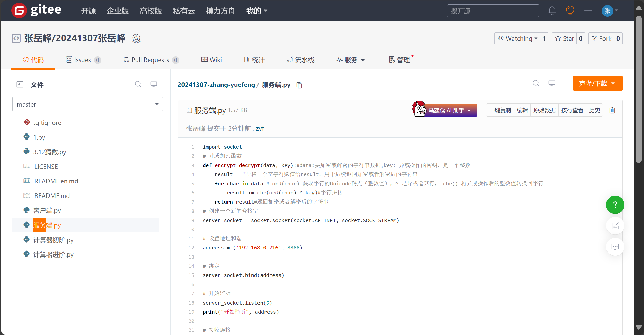Switch to the Issues tab
The image size is (644, 335).
click(x=83, y=60)
